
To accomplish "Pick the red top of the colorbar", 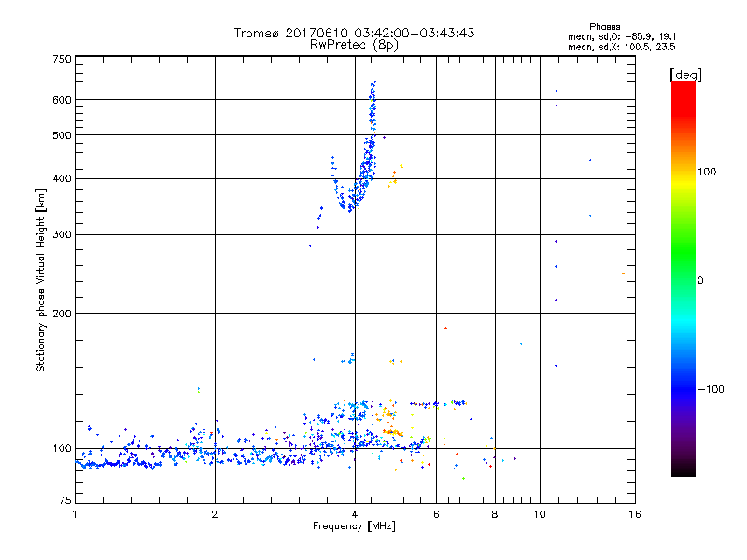I will tap(683, 87).
